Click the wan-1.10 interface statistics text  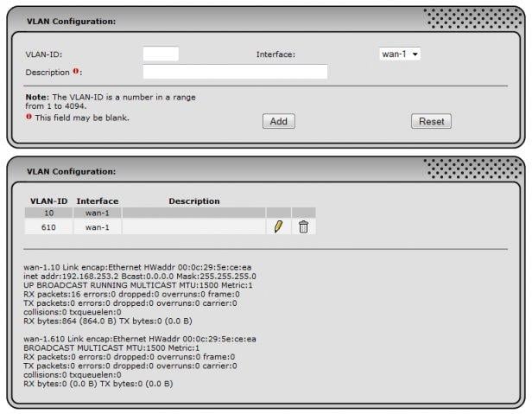click(x=140, y=294)
